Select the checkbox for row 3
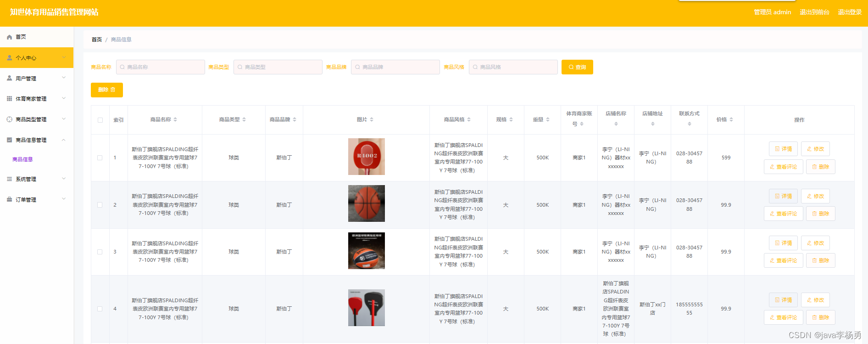The width and height of the screenshot is (868, 344). (x=100, y=252)
